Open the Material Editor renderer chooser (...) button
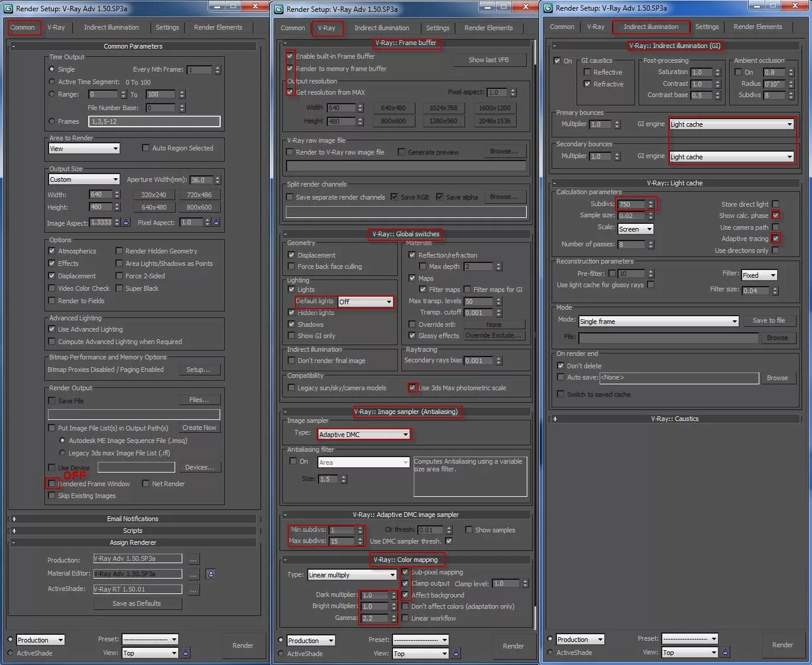This screenshot has height=665, width=812. [193, 574]
